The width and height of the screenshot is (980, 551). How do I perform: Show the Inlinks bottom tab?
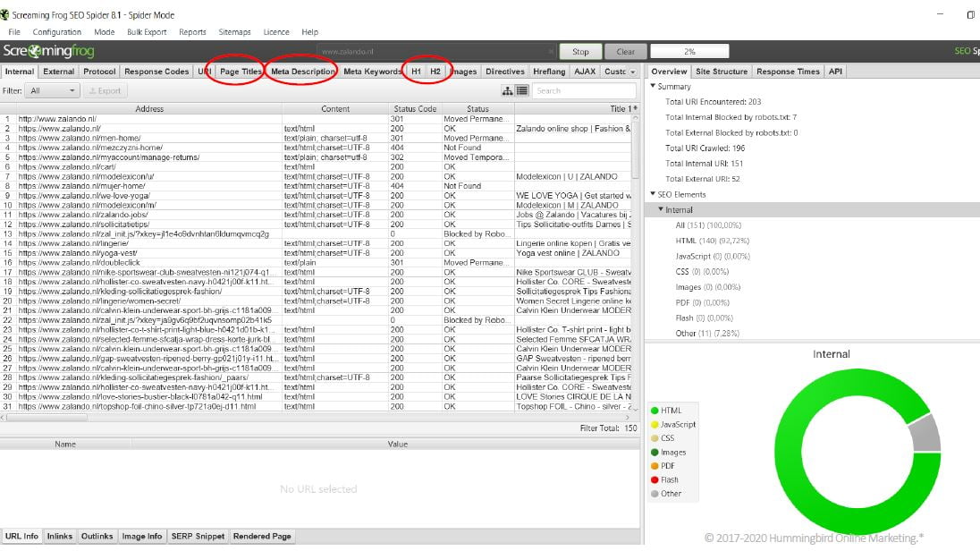[59, 536]
